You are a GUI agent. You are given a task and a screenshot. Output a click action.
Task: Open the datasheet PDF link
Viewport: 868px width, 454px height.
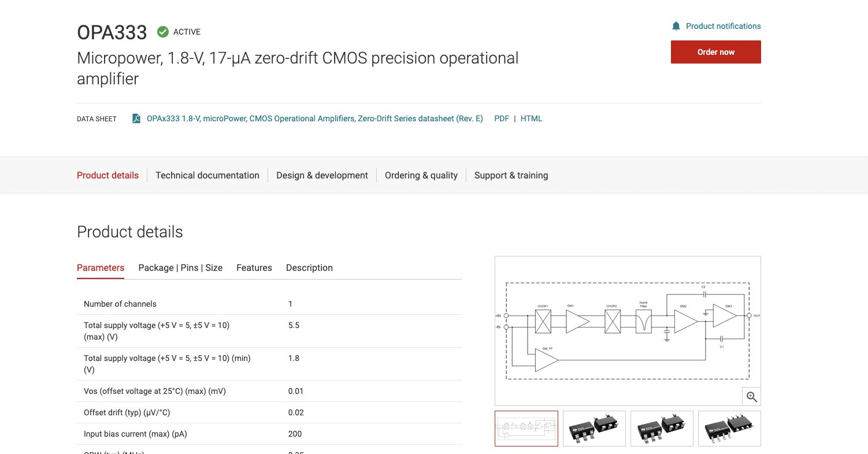point(502,118)
